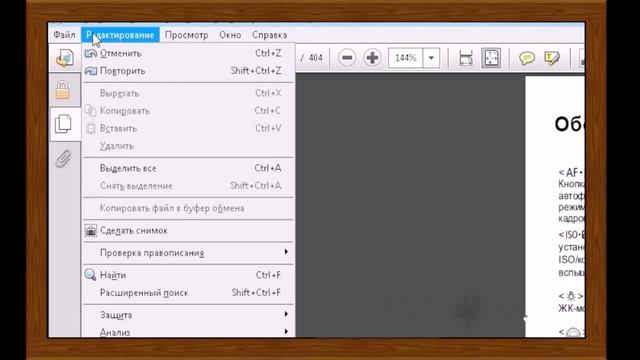Click the zoom in plus button
Viewport: 640px width, 360px height.
(x=372, y=58)
